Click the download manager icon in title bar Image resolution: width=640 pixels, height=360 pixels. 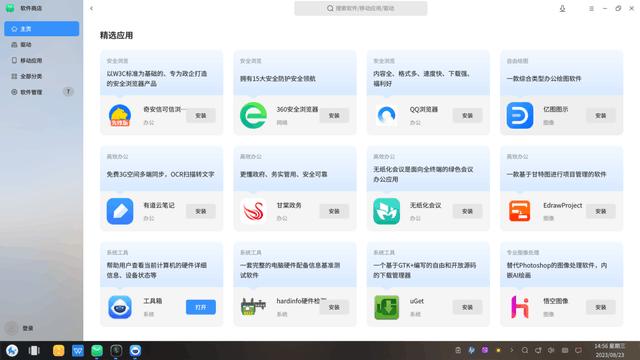pos(562,8)
